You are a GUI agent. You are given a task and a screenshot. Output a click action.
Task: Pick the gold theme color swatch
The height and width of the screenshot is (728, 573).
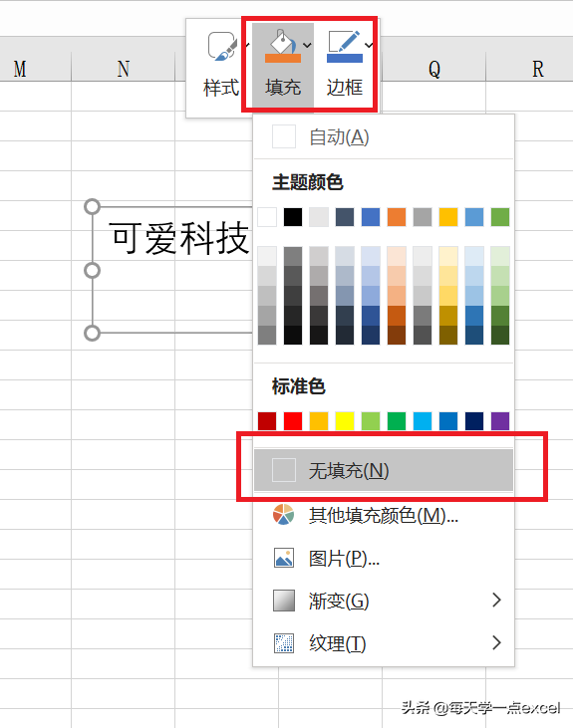point(448,217)
